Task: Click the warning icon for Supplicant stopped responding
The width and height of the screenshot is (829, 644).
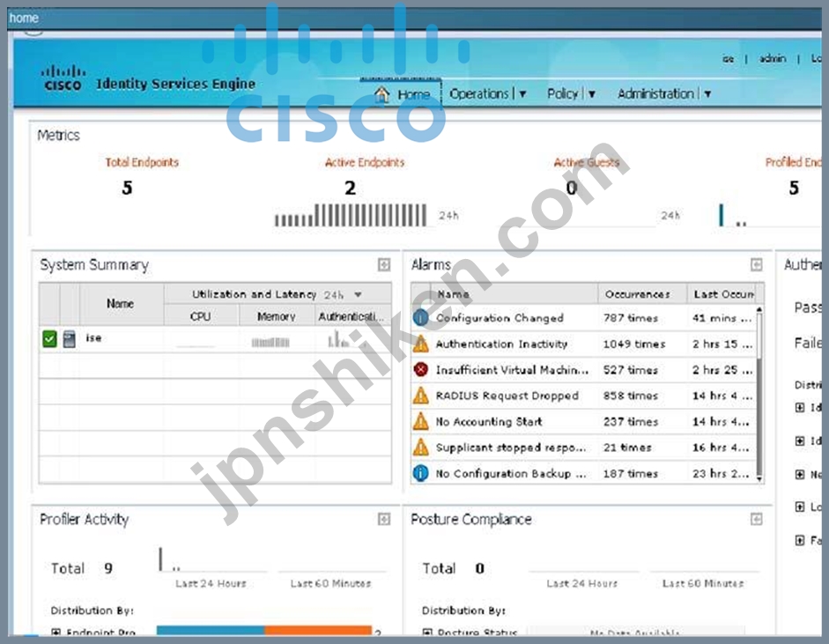Action: click(x=421, y=448)
